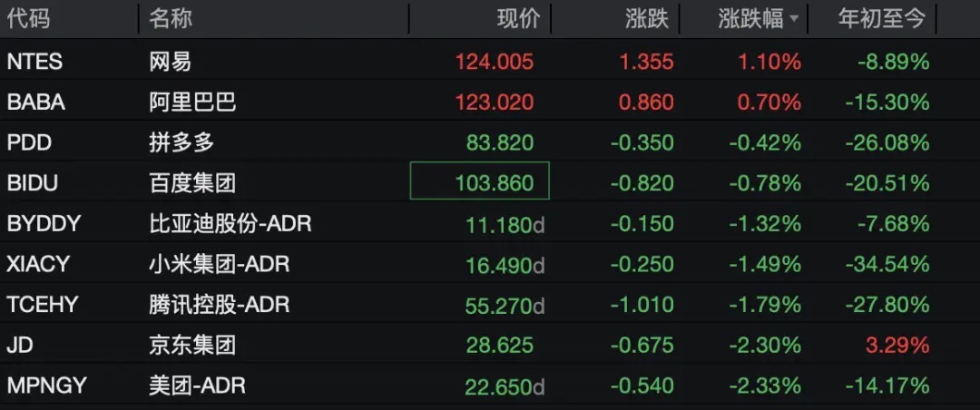Click the 名称 column header
The width and height of the screenshot is (980, 410).
(170, 19)
